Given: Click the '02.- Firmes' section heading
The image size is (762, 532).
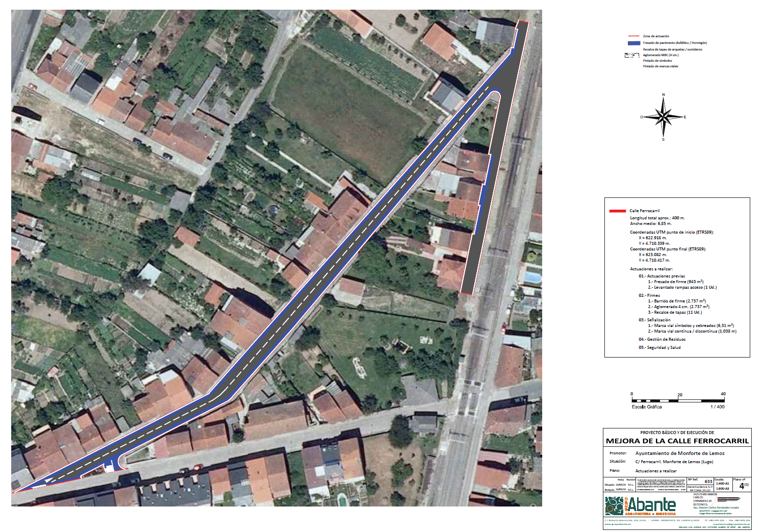Looking at the screenshot, I should [x=649, y=295].
